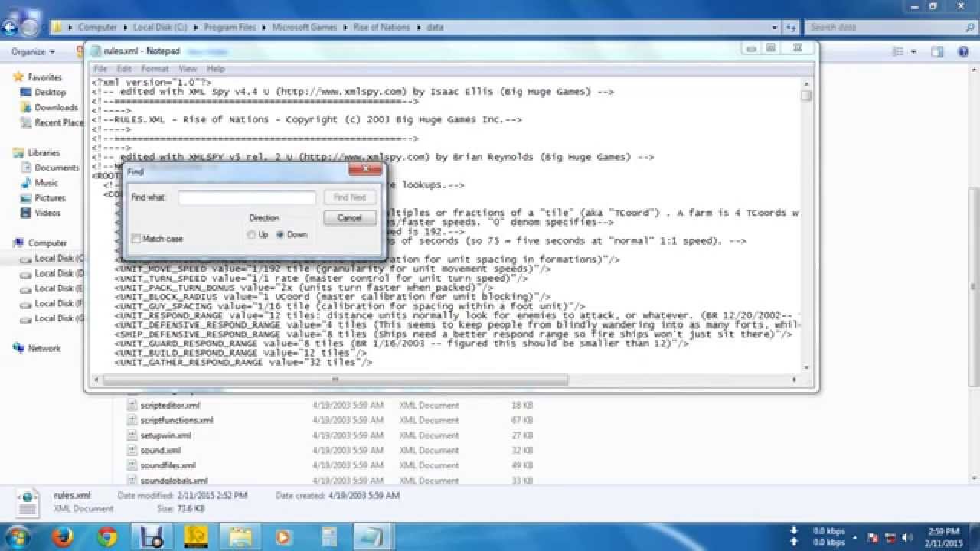The image size is (980, 551).
Task: Select the scriptfunctions.xml file
Action: [177, 420]
